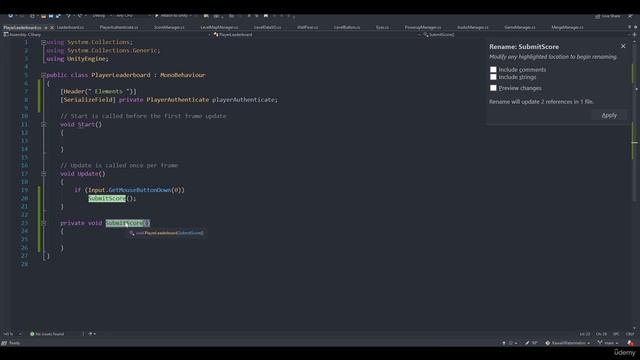Open the repository name in status bar
Screen dimensions: 640x360
click(x=568, y=343)
